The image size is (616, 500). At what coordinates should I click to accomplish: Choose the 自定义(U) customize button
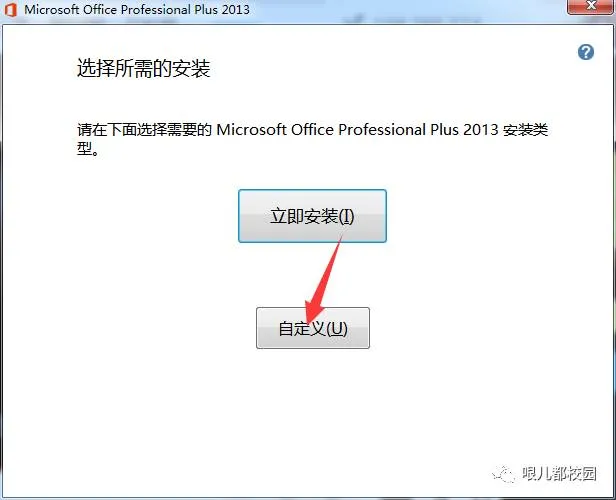[313, 328]
